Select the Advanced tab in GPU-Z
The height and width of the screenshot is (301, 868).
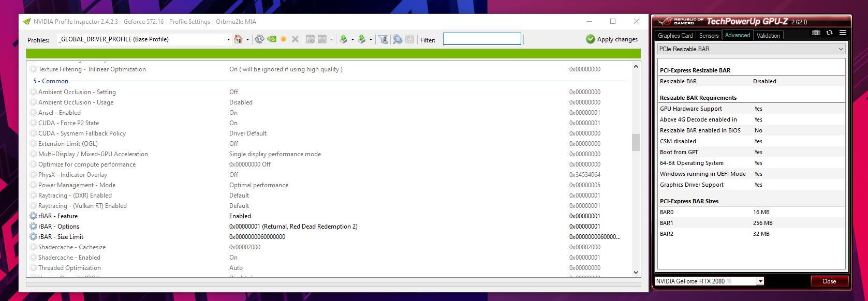pos(737,35)
